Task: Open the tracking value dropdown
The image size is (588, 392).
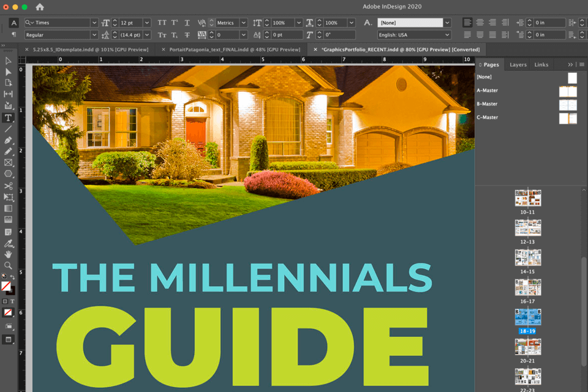Action: [x=244, y=35]
